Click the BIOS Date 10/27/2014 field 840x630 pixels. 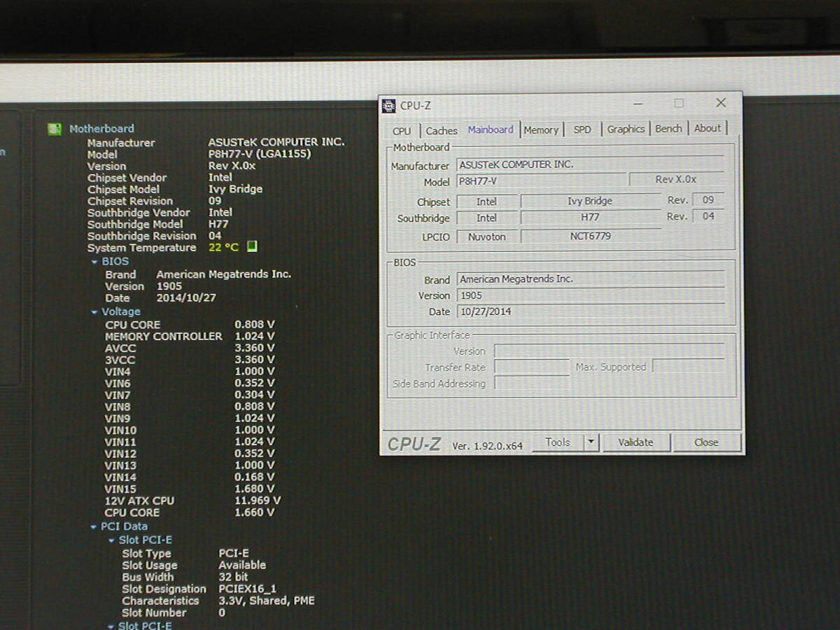[x=590, y=311]
